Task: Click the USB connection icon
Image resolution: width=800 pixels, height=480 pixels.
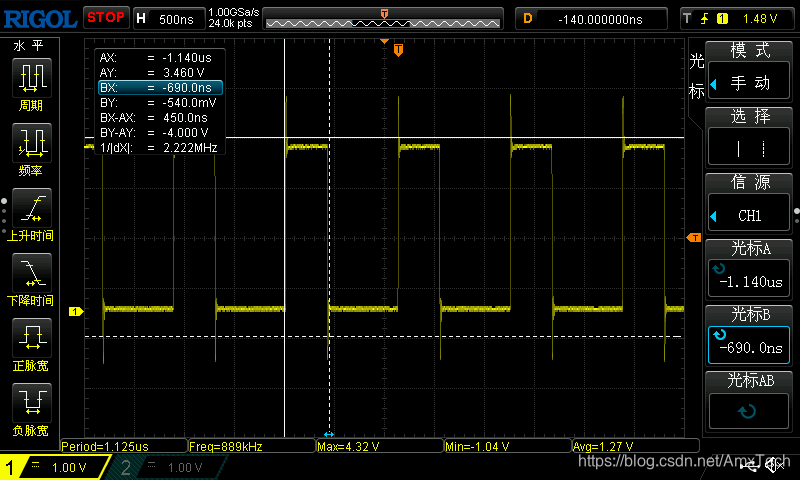Action: click(749, 466)
